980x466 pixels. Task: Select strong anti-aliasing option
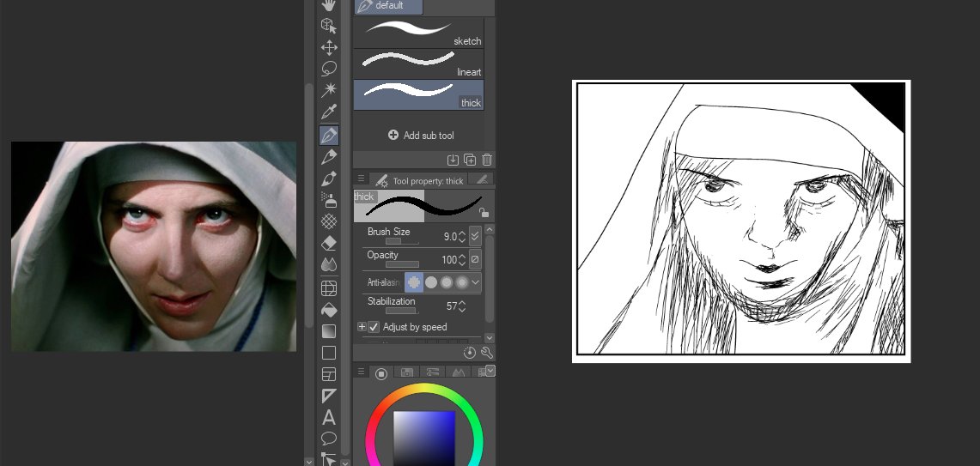pos(462,282)
